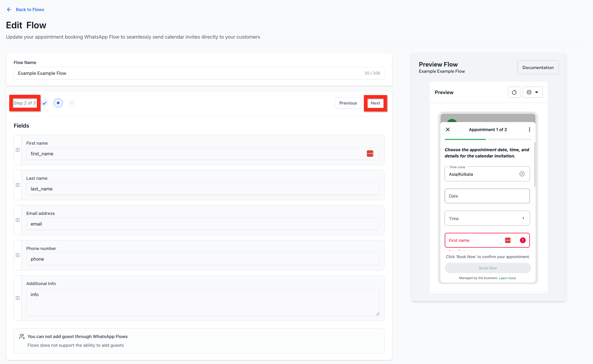Screen dimensions: 593x364
Task: Click drag handle for Phone number field
Action: [x=18, y=255]
